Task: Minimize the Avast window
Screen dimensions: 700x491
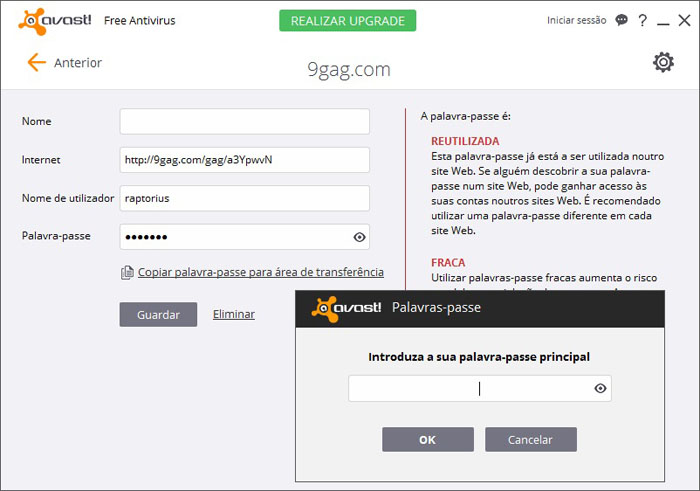Action: coord(663,22)
